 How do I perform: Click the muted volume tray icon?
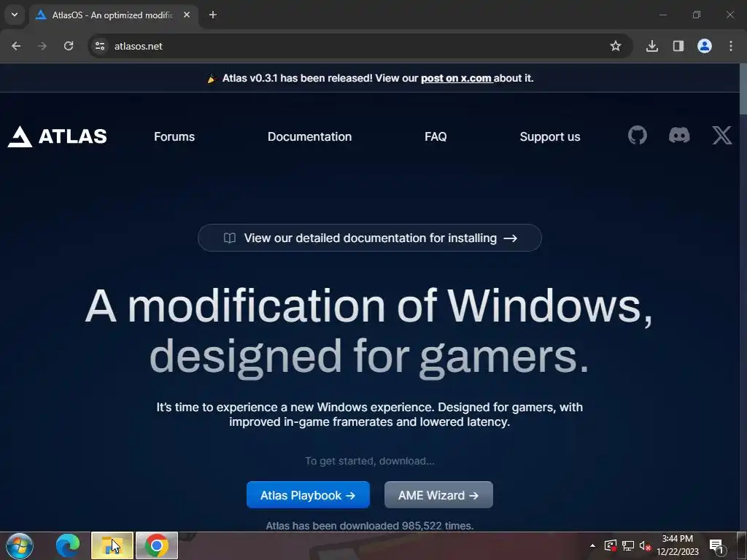646,545
